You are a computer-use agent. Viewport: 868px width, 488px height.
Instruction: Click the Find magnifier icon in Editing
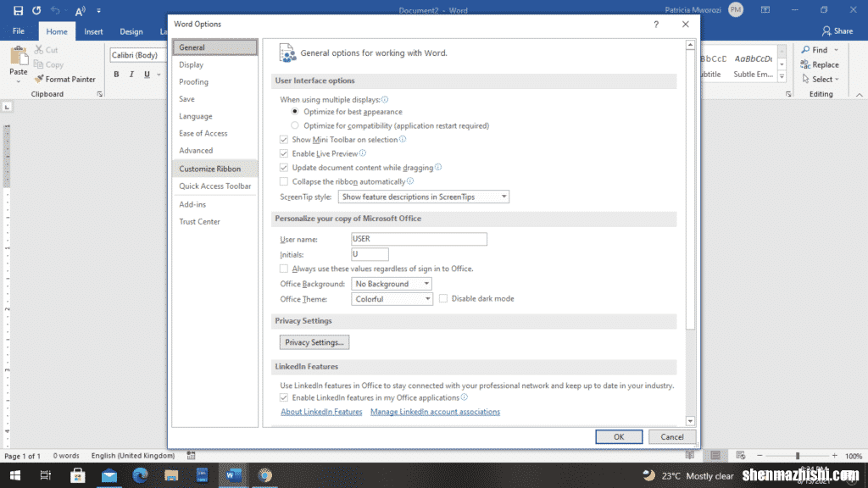click(x=805, y=50)
